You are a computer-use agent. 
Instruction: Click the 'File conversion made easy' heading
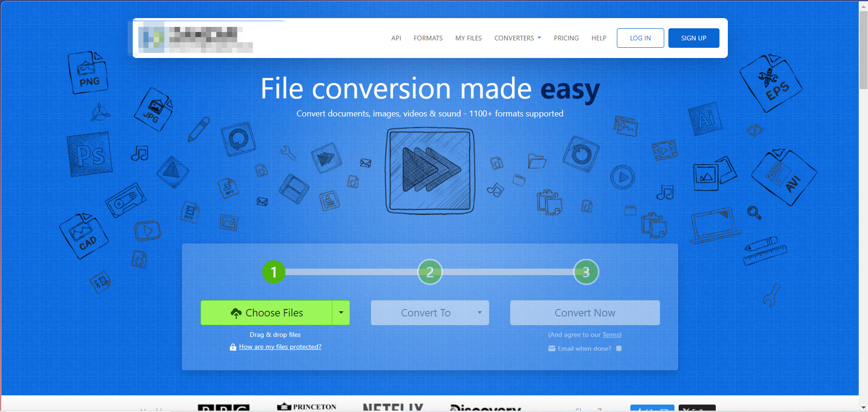pyautogui.click(x=430, y=89)
